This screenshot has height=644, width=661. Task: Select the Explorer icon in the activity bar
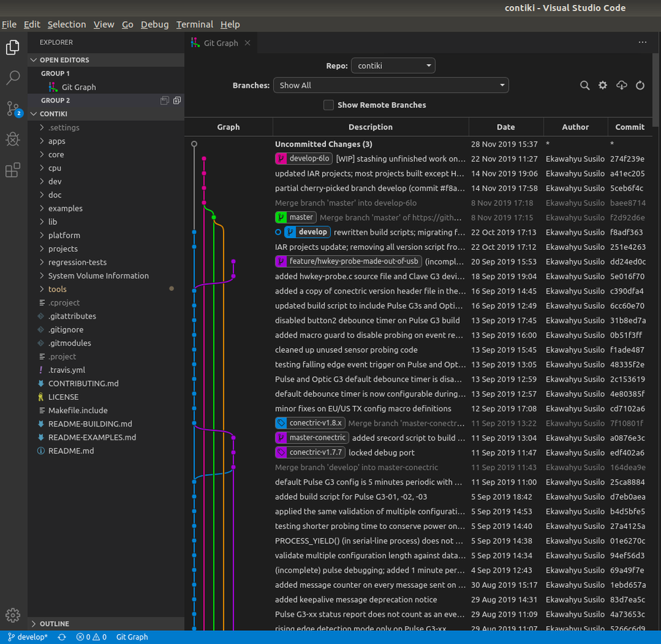[13, 47]
